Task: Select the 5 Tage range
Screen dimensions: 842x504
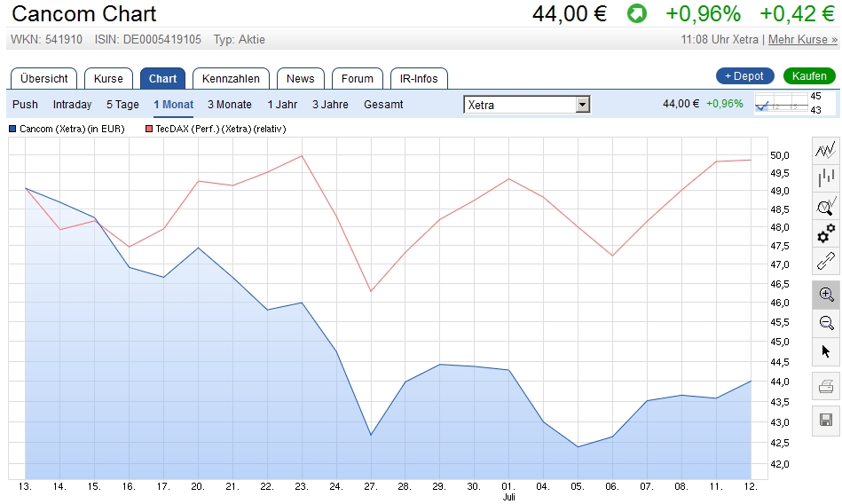Action: tap(122, 104)
